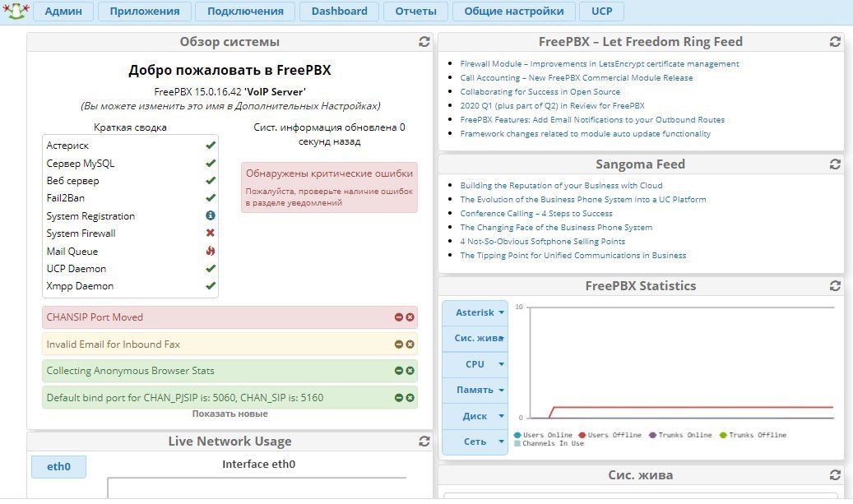Open Conference Calling 4 Steps to Success

tap(536, 214)
